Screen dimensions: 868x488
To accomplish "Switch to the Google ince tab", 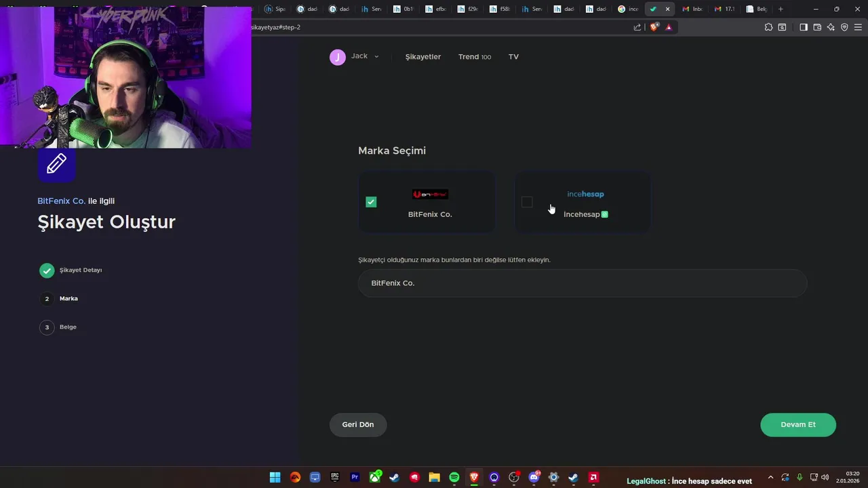I will click(628, 9).
